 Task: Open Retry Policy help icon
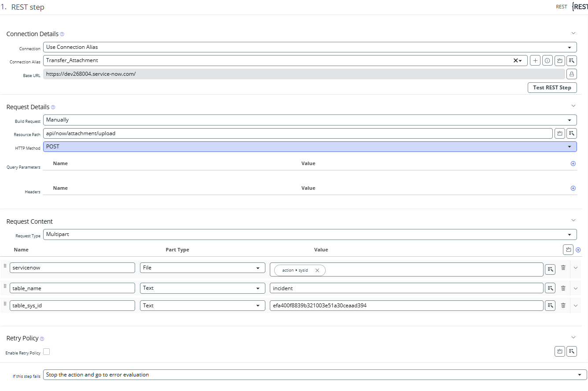point(42,339)
